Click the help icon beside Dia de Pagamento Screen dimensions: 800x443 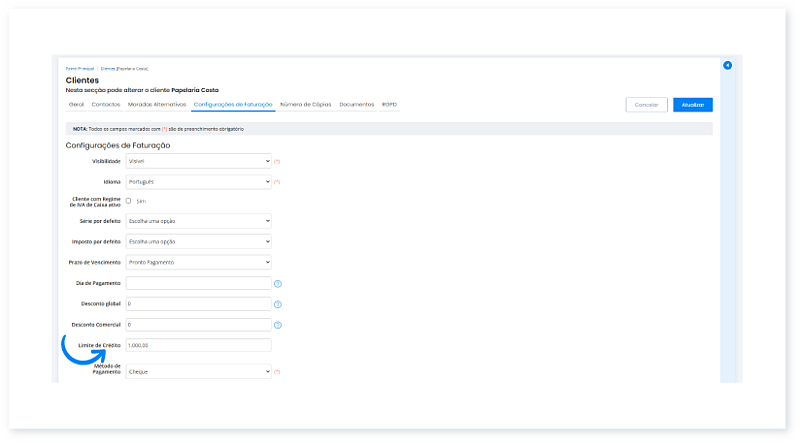[x=278, y=284]
